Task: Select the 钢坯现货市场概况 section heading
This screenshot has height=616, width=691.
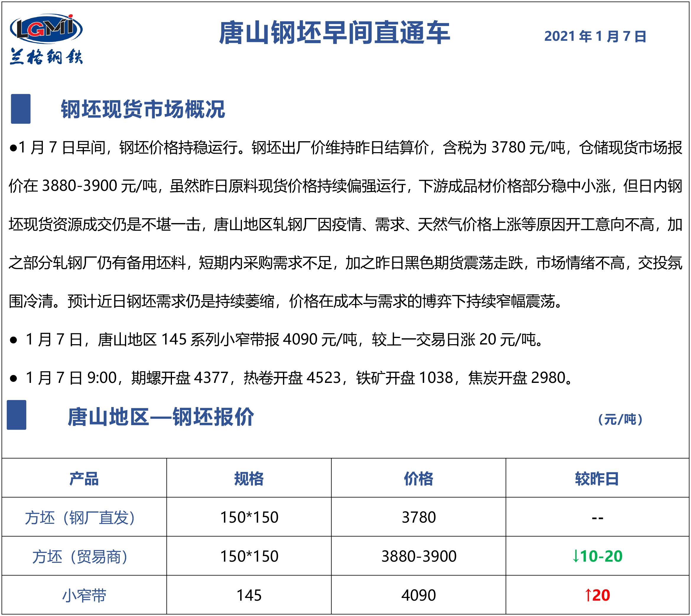Action: (143, 109)
